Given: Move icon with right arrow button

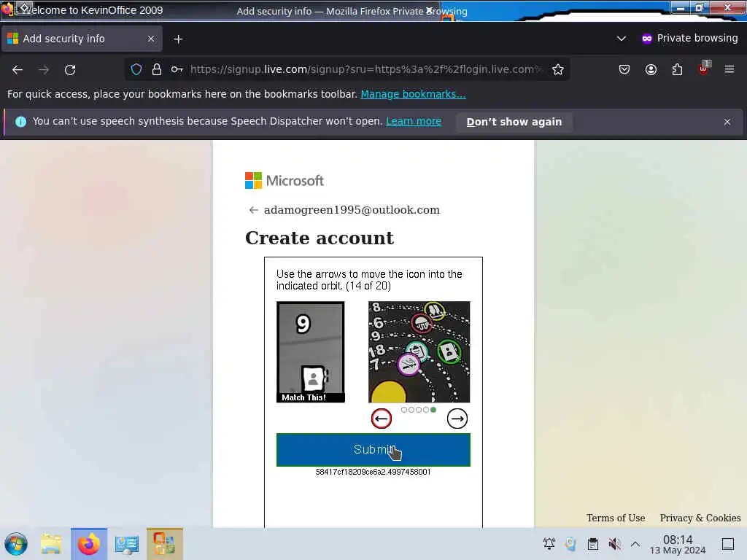Looking at the screenshot, I should [457, 419].
